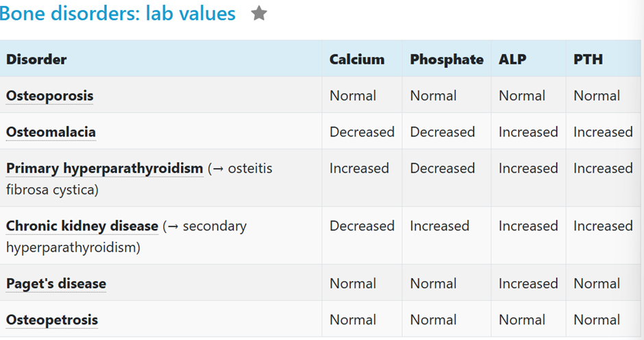Open the Osteopetrosis link
This screenshot has height=340, width=644.
52,320
